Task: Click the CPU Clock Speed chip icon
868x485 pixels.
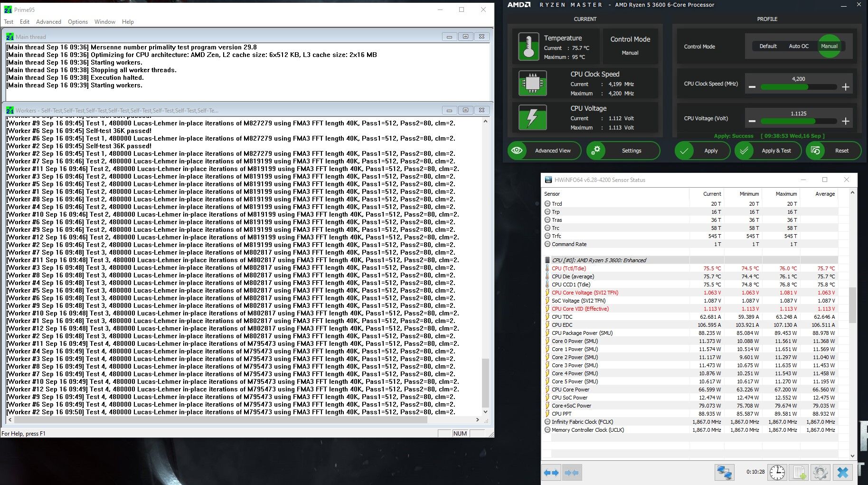Action: coord(532,83)
